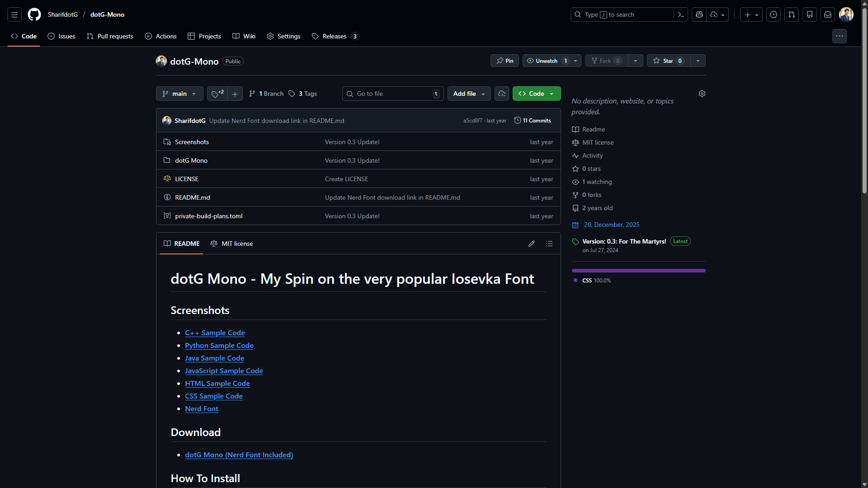Screen dimensions: 868x488
Task: Open the pull requests header icon
Action: pyautogui.click(x=792, y=14)
